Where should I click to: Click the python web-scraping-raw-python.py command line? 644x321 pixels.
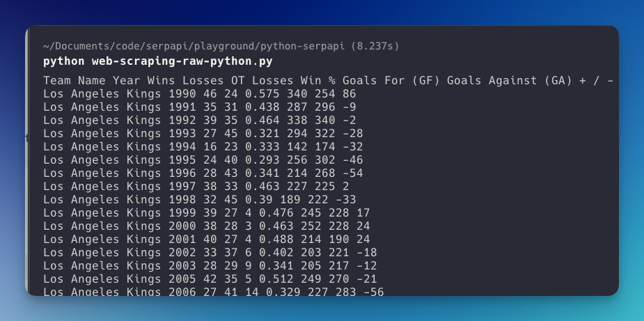tap(158, 62)
